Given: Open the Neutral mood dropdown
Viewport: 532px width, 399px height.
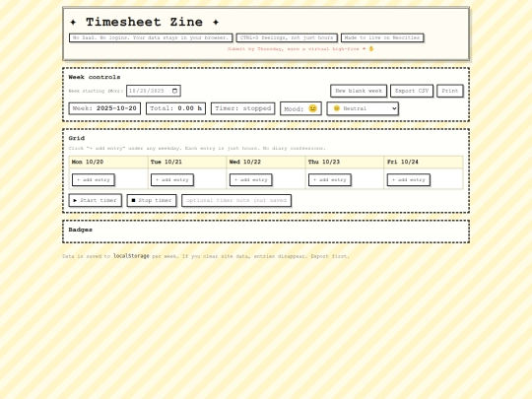Looking at the screenshot, I should 363,108.
